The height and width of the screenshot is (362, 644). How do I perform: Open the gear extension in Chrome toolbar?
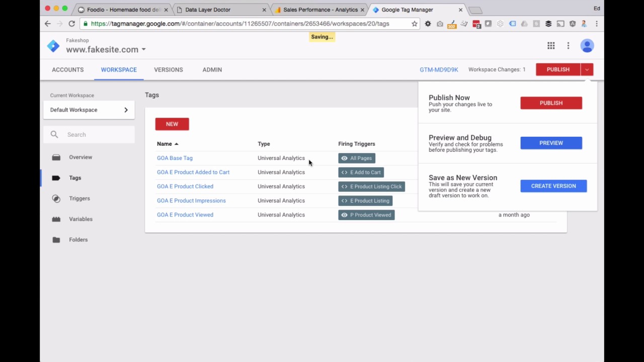pos(428,24)
